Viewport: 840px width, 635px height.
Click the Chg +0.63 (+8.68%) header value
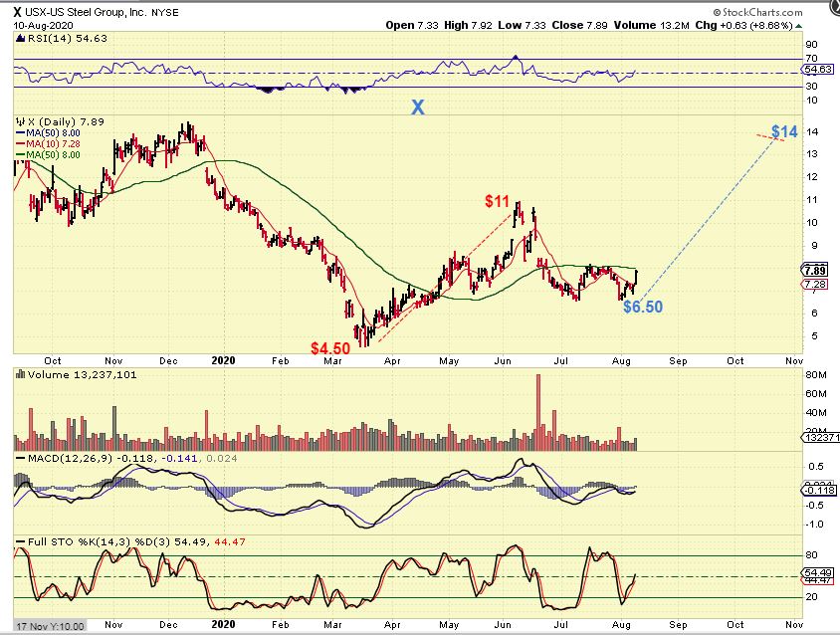[x=743, y=25]
